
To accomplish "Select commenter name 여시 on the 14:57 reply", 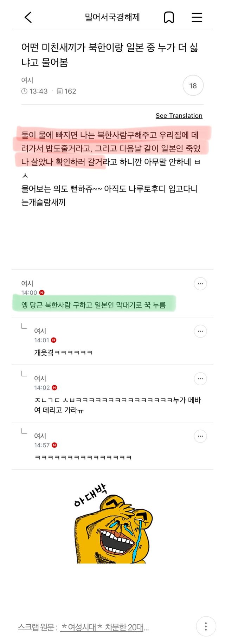I will coord(40,436).
